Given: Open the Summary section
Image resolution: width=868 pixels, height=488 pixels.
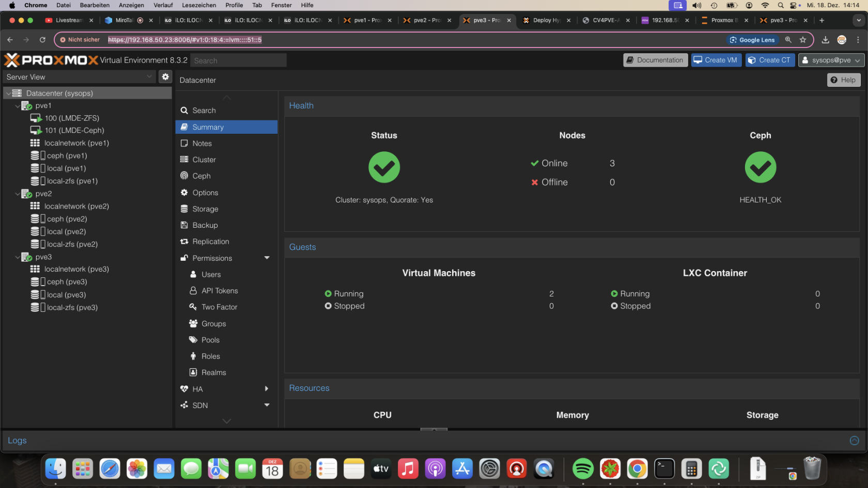Looking at the screenshot, I should [x=226, y=127].
